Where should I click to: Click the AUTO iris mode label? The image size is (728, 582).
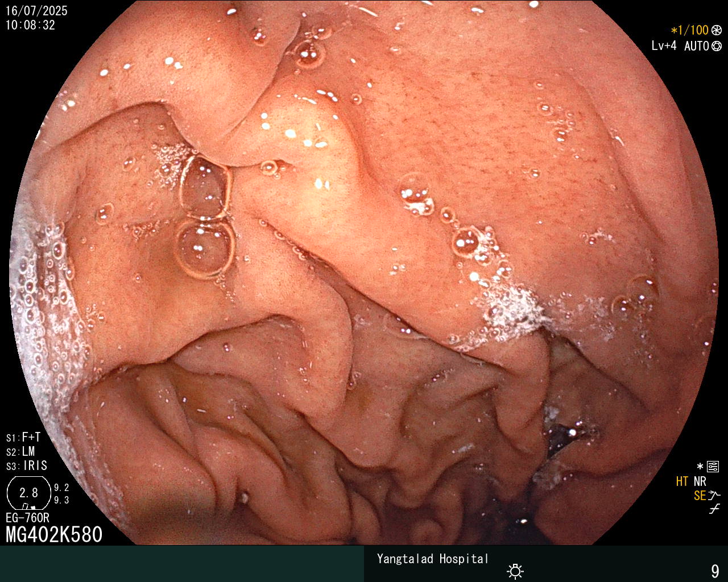pos(696,46)
